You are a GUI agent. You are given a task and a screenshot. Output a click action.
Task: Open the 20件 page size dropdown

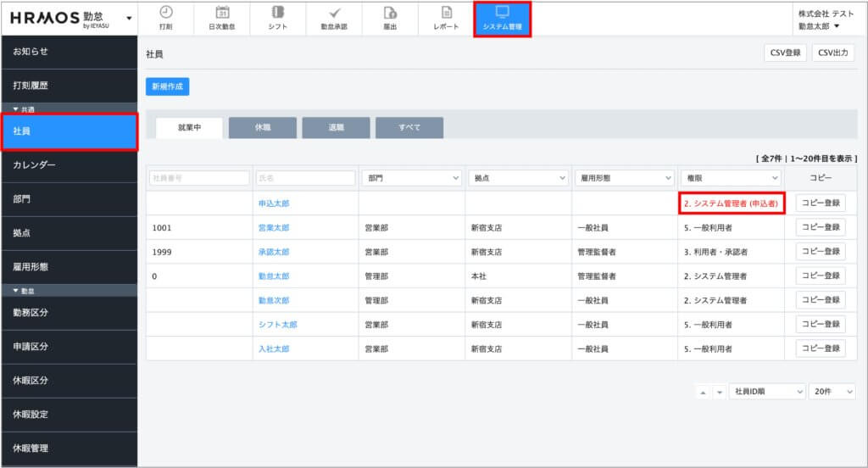pos(831,392)
